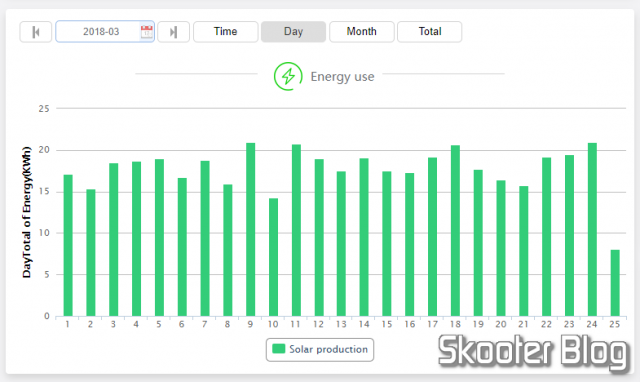
Task: Select the bar for day 1
Action: (x=68, y=245)
